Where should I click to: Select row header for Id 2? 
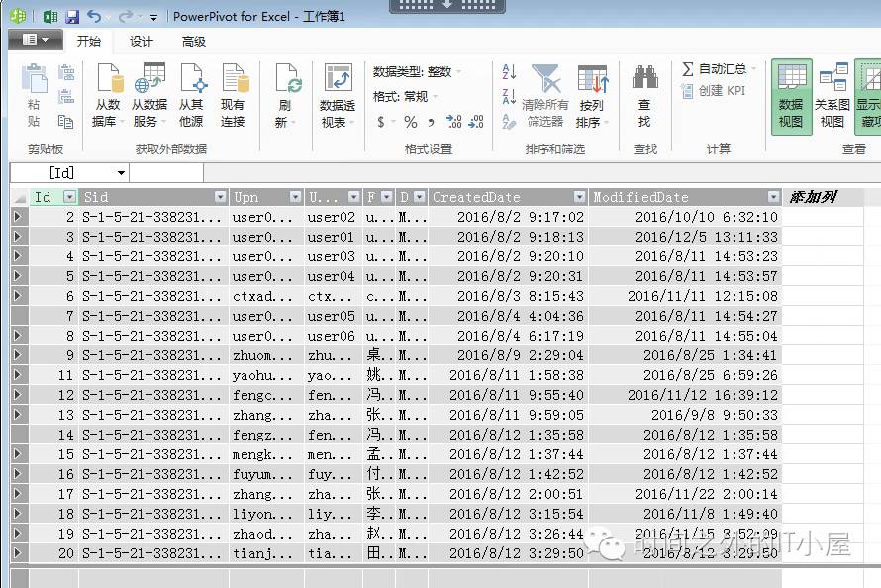coord(20,217)
